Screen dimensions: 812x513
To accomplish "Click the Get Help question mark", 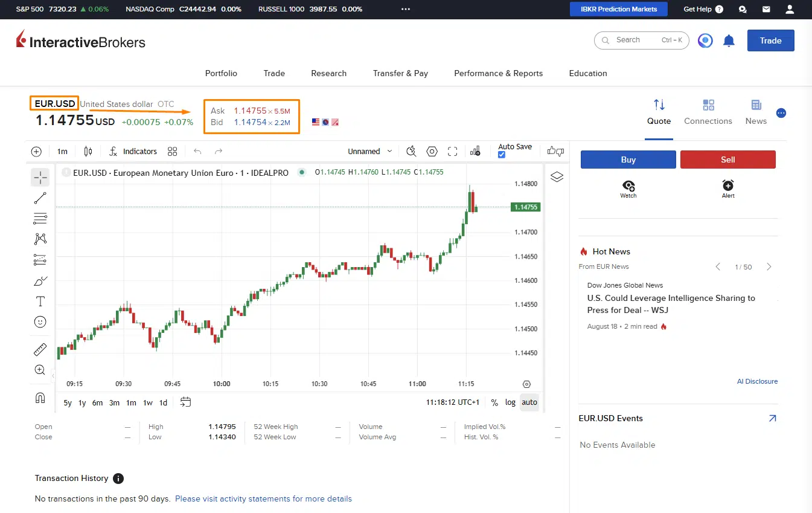I will [x=719, y=9].
